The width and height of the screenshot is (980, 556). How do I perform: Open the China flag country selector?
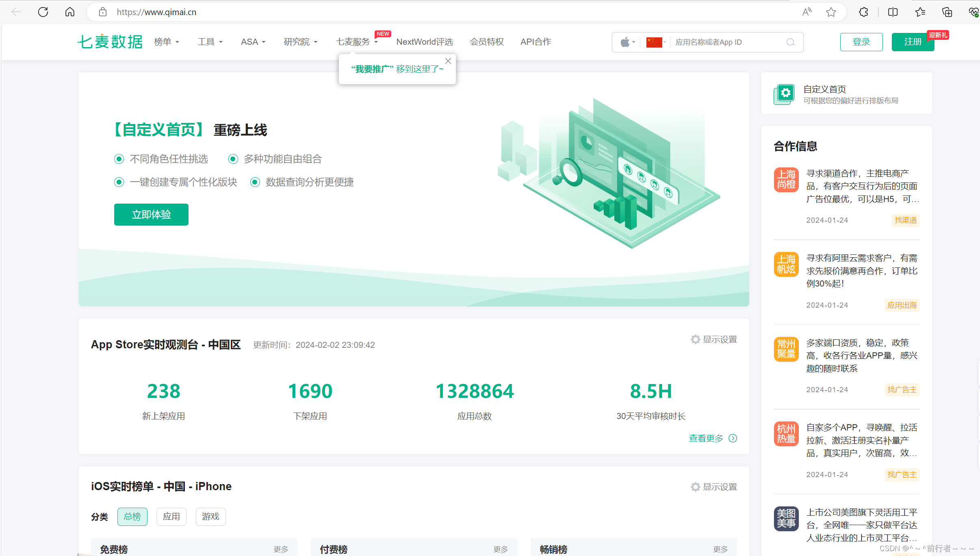pos(656,42)
